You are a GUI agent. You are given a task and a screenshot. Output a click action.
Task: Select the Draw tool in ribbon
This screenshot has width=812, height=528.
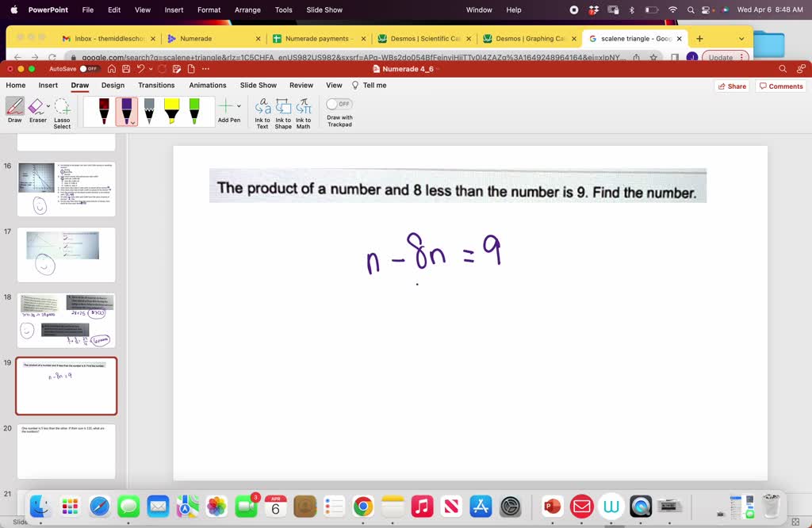click(14, 110)
